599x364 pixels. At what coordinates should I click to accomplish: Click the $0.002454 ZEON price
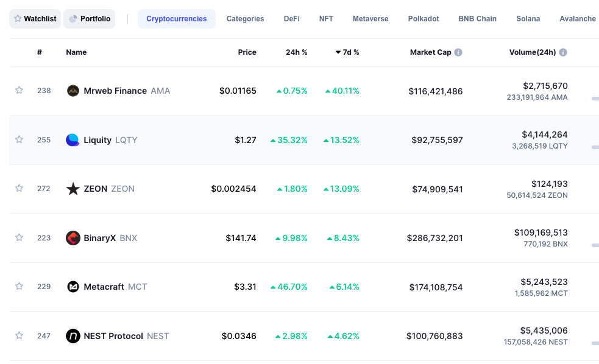click(234, 189)
